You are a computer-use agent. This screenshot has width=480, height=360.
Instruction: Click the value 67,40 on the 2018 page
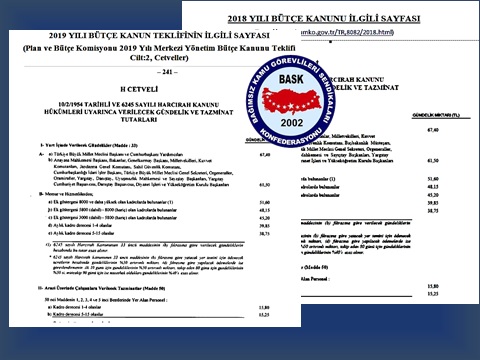coord(433,130)
